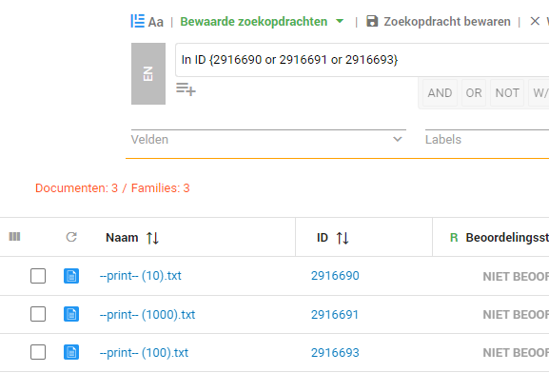This screenshot has height=392, width=549.
Task: Click the list layout icon beside Aa
Action: click(138, 21)
